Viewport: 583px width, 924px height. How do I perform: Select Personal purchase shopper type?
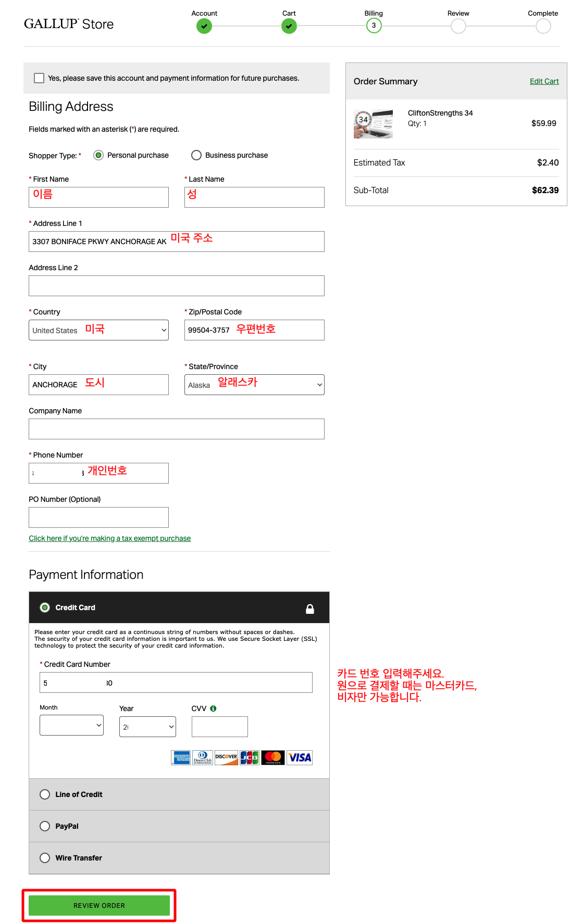(98, 155)
